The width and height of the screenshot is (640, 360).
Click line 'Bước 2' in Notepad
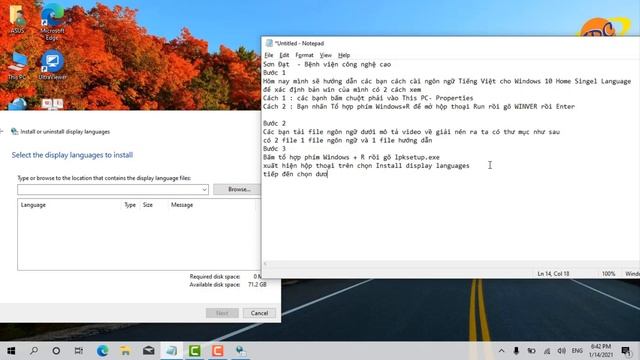tap(274, 123)
